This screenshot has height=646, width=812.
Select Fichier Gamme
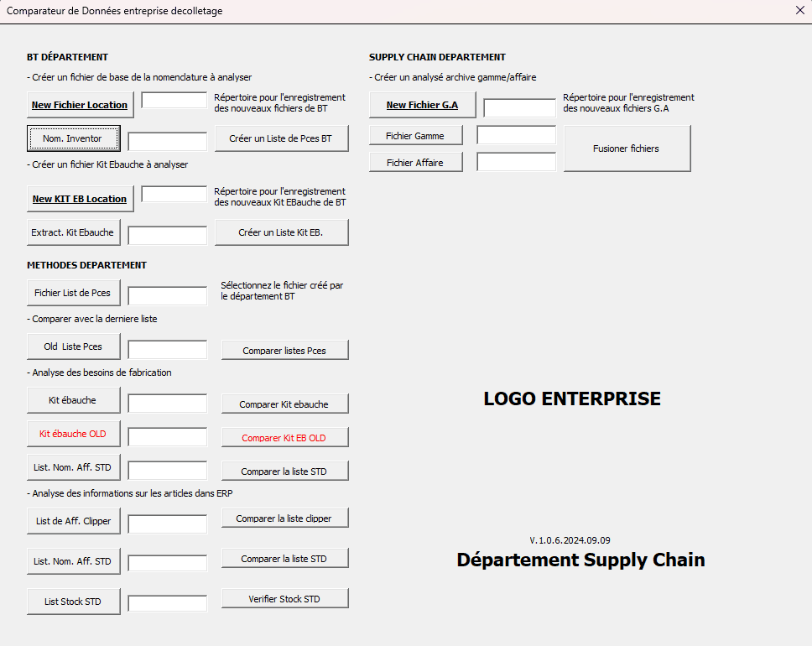(x=415, y=134)
